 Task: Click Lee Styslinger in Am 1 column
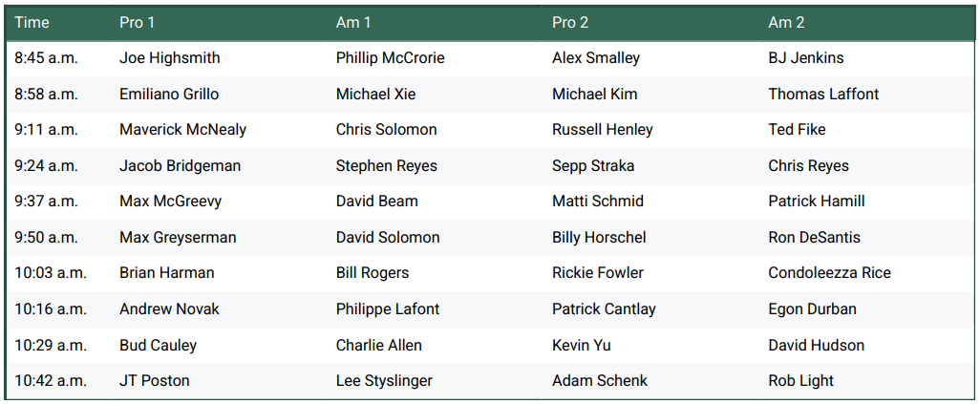click(x=384, y=381)
